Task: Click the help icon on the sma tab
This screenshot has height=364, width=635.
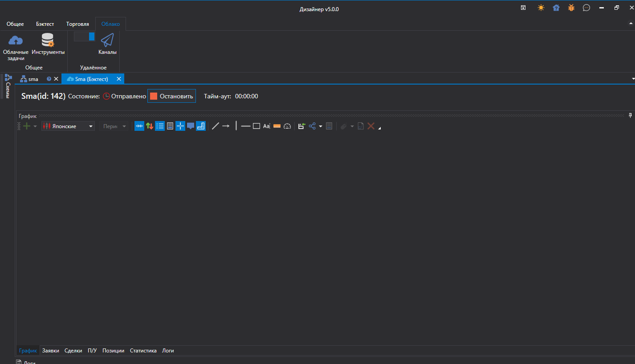Action: tap(49, 79)
